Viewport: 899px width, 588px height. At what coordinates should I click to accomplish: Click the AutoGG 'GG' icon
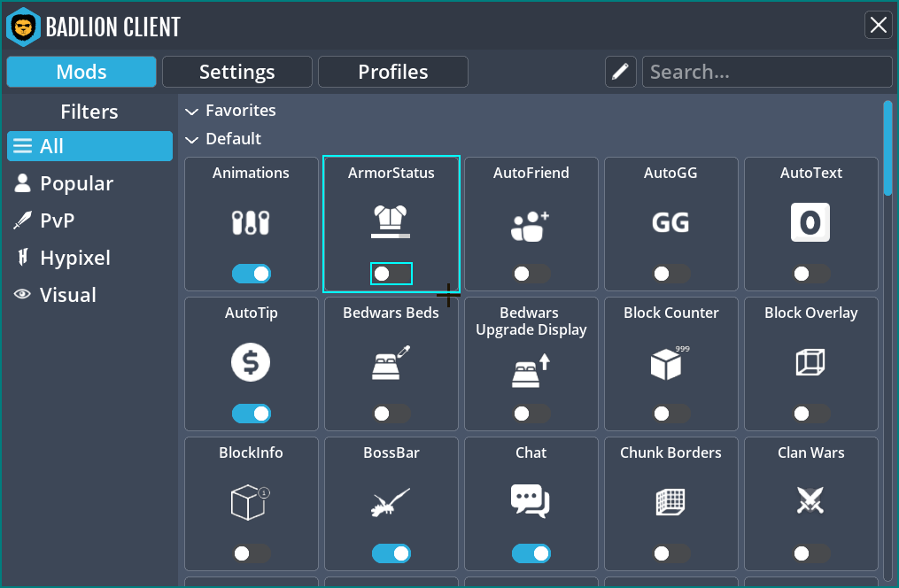(x=670, y=222)
